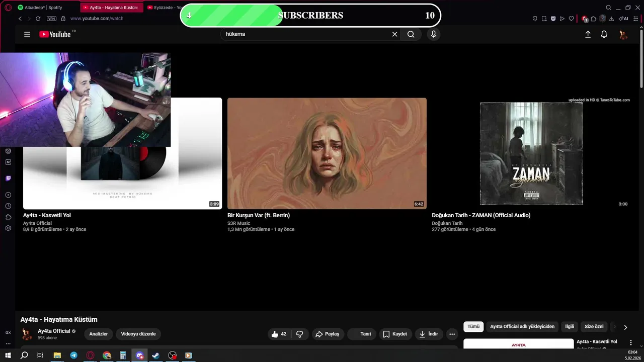Play the Ay4ta - Kasvetli Yol thumbnail
This screenshot has width=644, height=362.
122,153
